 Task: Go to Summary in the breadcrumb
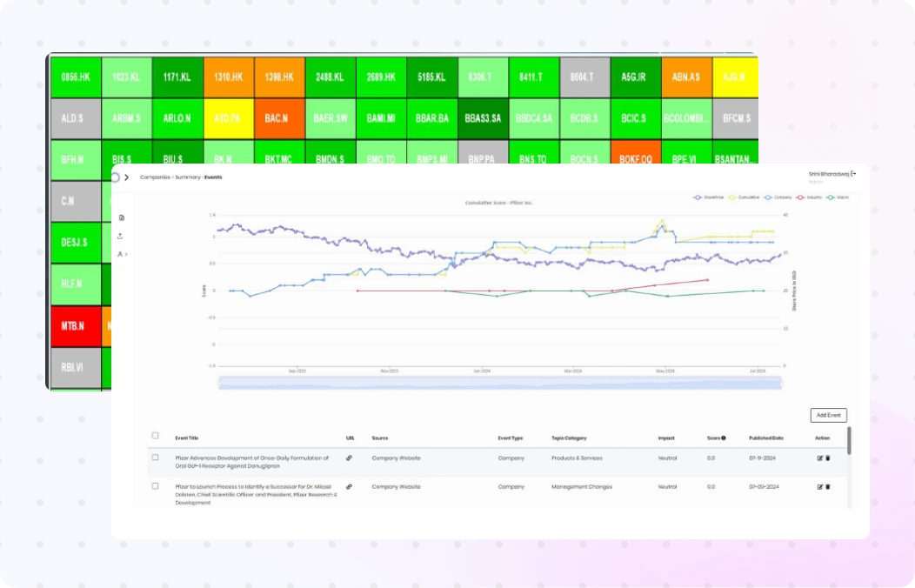coord(187,177)
